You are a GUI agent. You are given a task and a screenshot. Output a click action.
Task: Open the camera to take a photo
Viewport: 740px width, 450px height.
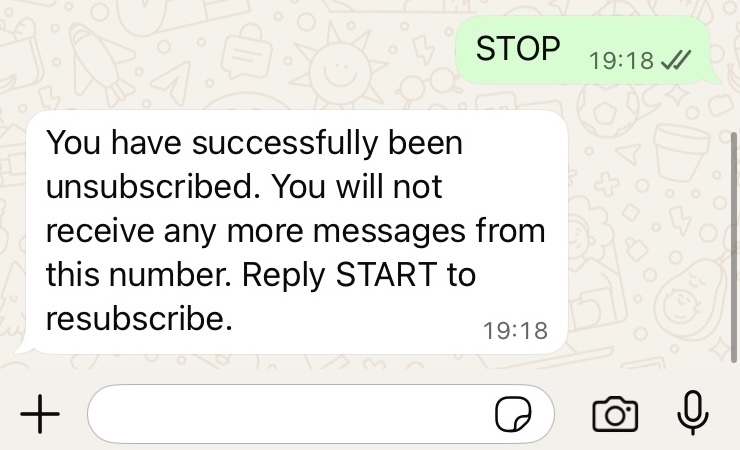(615, 414)
